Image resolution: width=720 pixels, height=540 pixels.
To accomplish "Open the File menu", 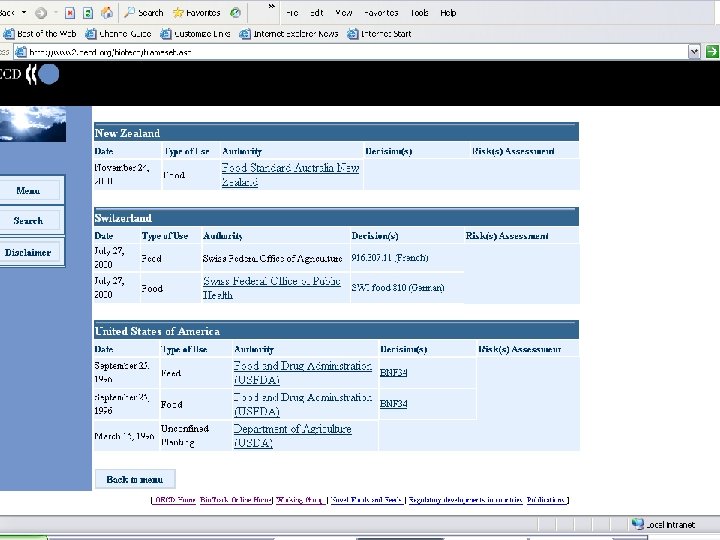I will 292,13.
